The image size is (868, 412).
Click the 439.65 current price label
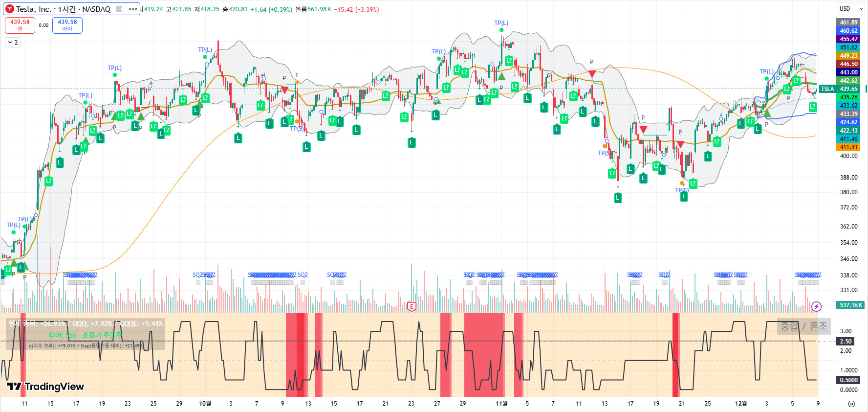click(x=848, y=89)
